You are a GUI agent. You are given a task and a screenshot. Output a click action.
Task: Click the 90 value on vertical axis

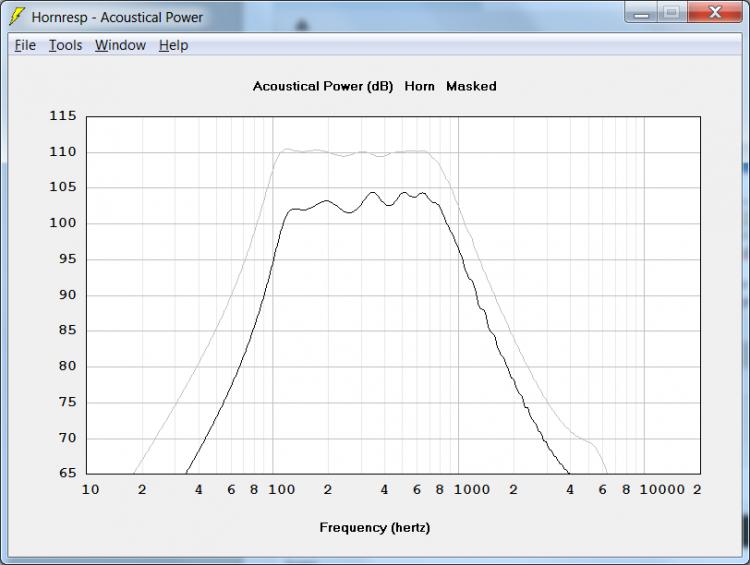(67, 295)
